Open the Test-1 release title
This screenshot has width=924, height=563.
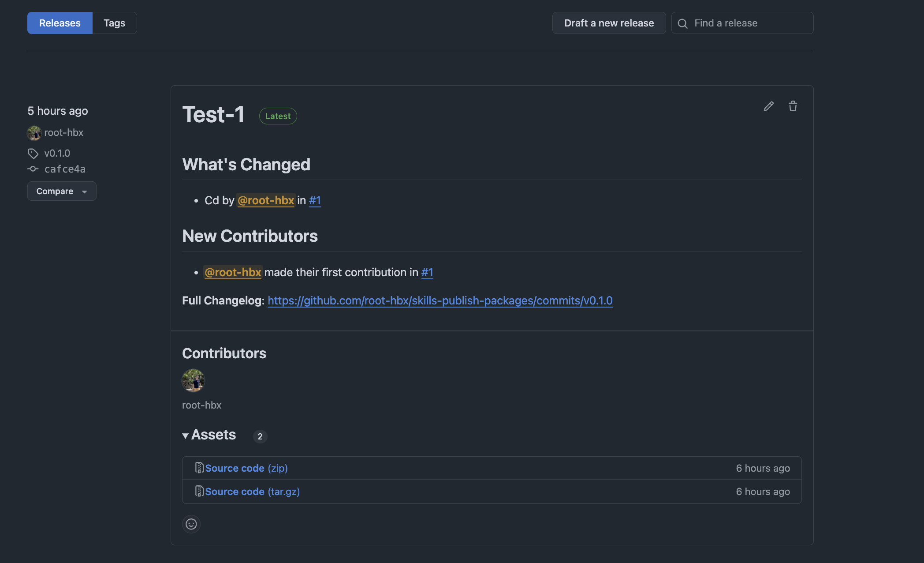coord(213,115)
